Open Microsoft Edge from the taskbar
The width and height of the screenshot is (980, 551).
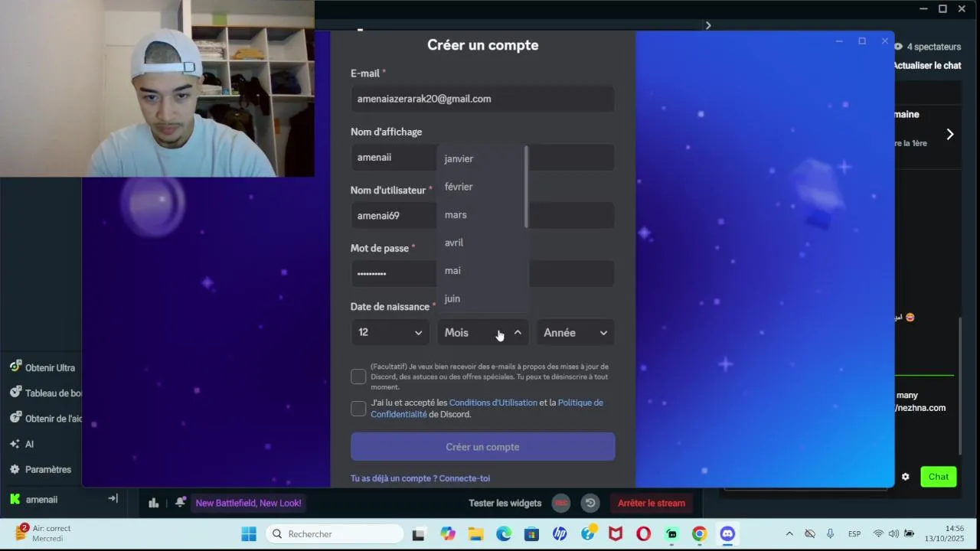[504, 534]
